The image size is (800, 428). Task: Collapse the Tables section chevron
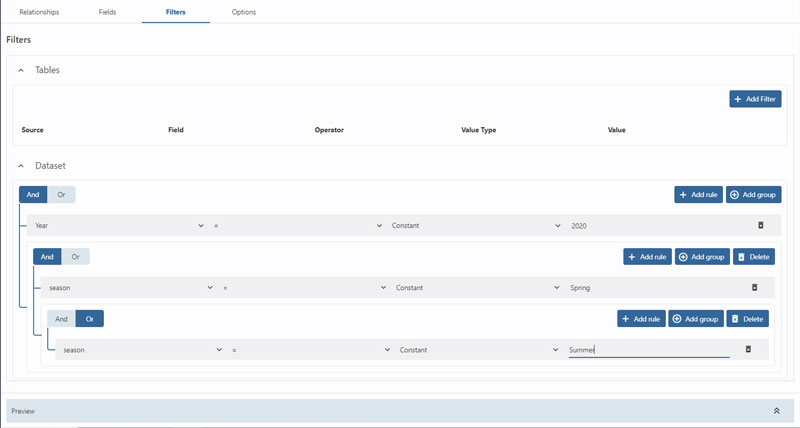[x=21, y=70]
